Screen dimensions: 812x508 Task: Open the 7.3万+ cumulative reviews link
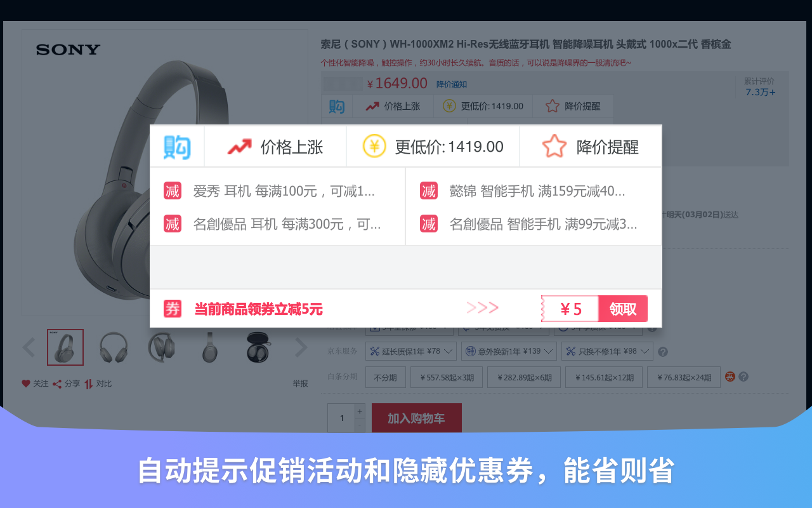(760, 92)
